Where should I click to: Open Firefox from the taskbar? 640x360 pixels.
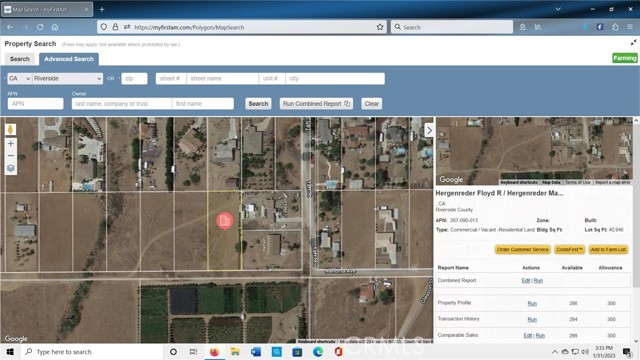214,351
